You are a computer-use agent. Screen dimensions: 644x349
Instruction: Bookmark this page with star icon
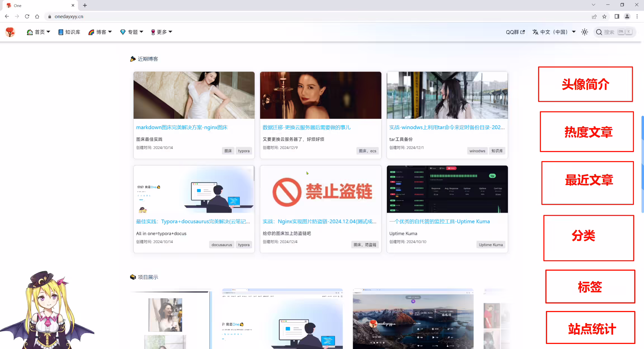[x=604, y=16]
